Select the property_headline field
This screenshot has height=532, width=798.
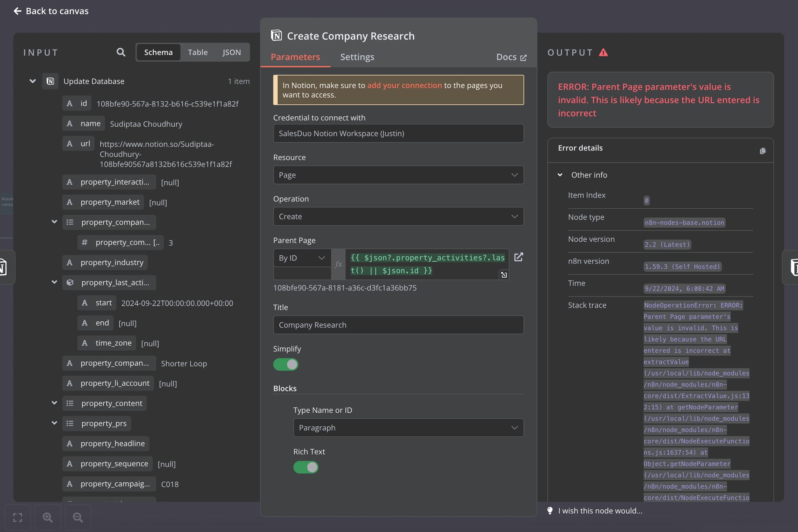pyautogui.click(x=106, y=443)
